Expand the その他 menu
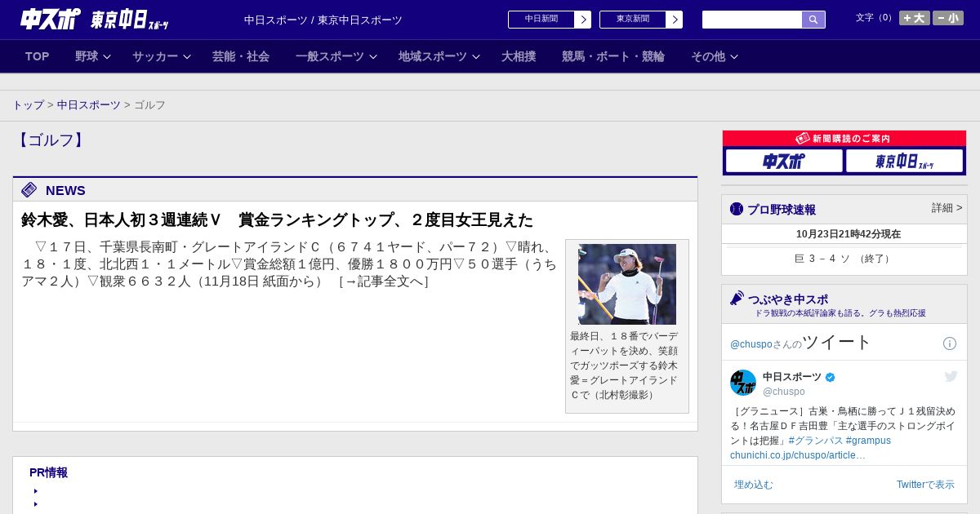 715,56
